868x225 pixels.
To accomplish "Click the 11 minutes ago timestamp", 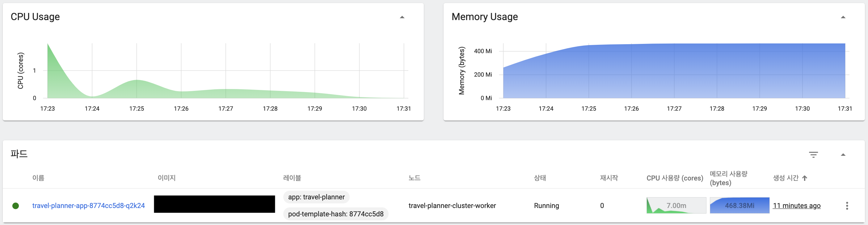I will (x=797, y=206).
